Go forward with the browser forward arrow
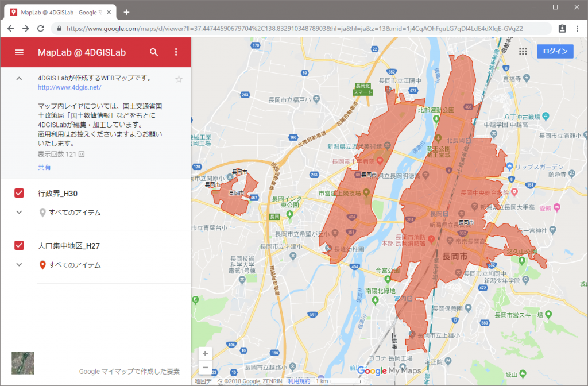Image resolution: width=588 pixels, height=386 pixels. [x=25, y=29]
